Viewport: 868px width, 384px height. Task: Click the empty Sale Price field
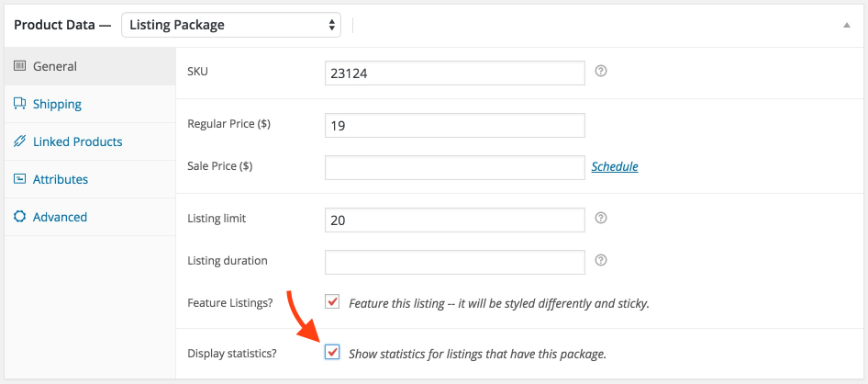(455, 167)
